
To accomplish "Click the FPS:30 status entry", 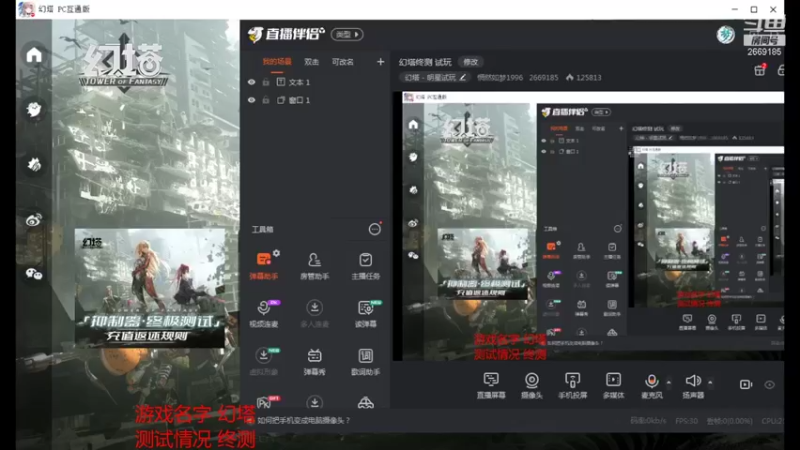I will pos(686,421).
